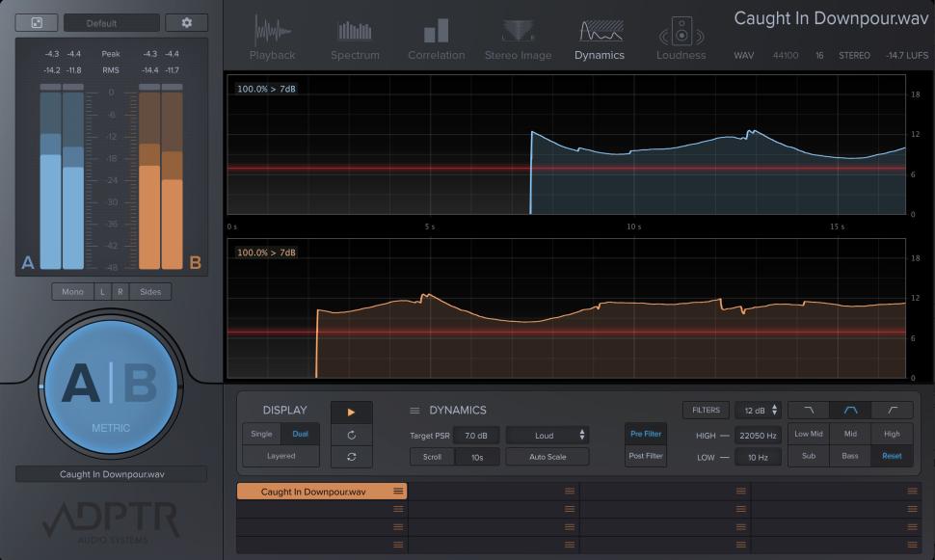Toggle Sides monitoring
935x560 pixels.
coord(150,292)
